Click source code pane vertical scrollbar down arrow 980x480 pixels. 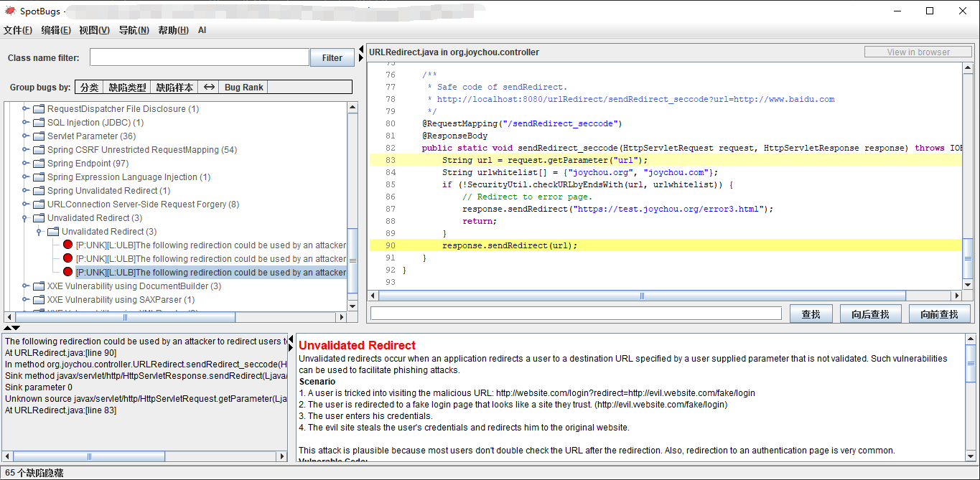(968, 285)
